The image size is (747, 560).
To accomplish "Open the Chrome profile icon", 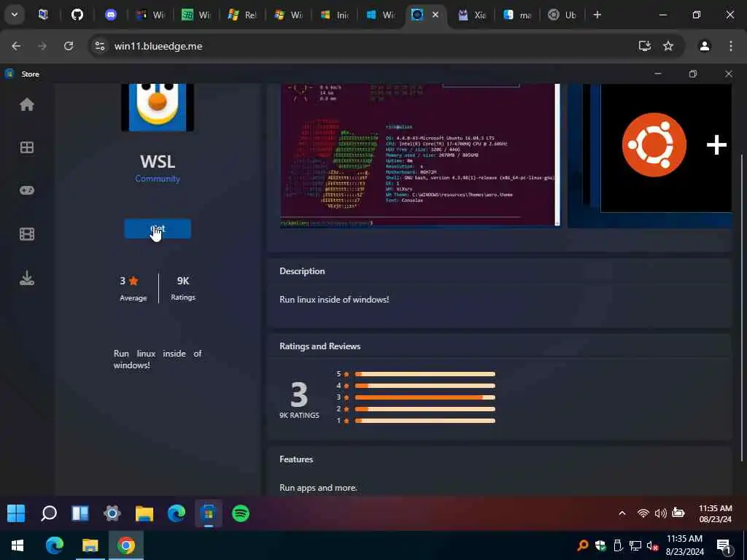I will [705, 46].
